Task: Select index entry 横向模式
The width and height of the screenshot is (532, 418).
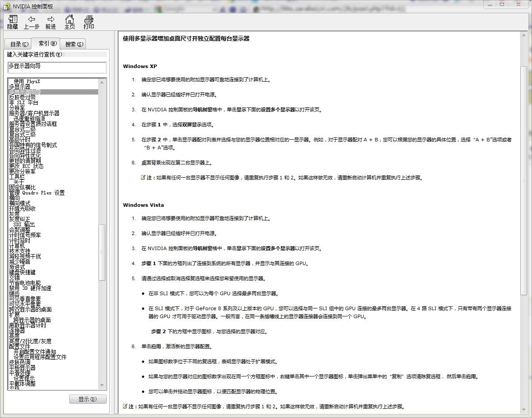Action: coord(19,204)
